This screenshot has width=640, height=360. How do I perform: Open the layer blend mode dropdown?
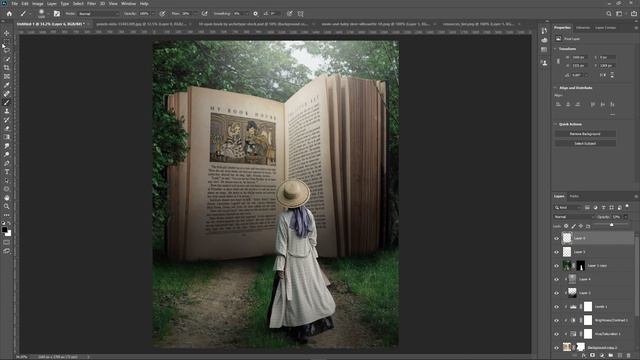573,217
